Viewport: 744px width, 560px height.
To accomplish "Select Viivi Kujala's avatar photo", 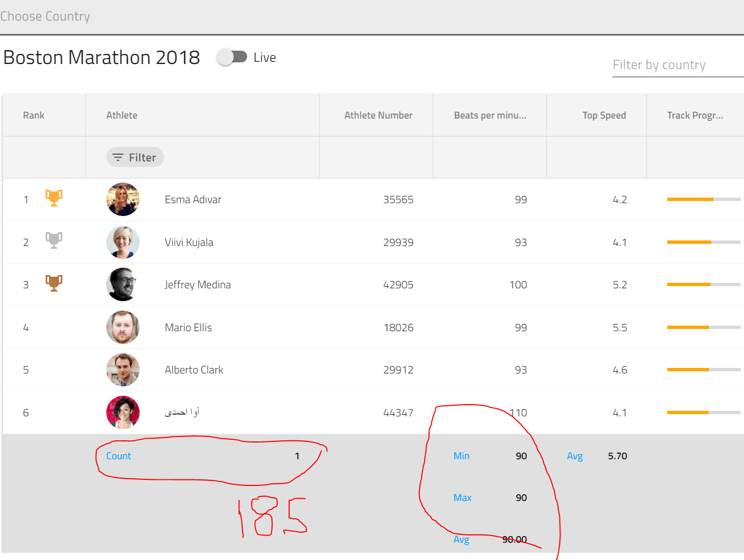I will pyautogui.click(x=123, y=242).
